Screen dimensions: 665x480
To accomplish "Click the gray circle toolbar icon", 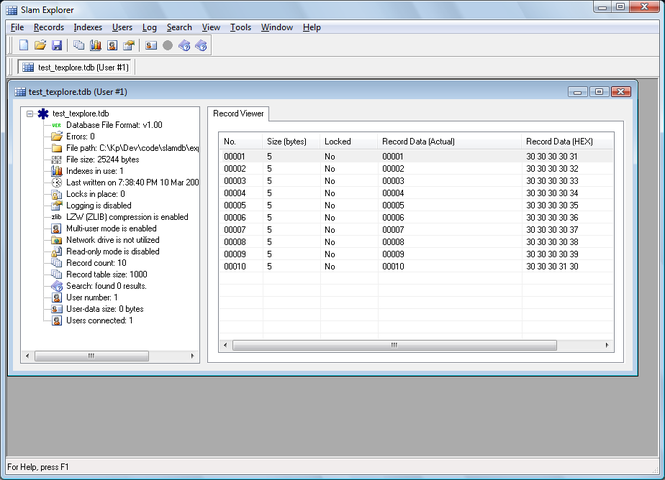I will (167, 45).
